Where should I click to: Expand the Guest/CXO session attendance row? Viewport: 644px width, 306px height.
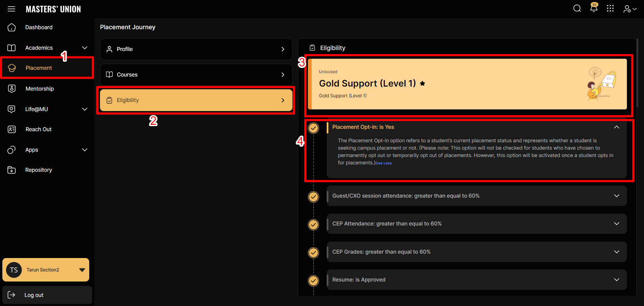coord(616,196)
